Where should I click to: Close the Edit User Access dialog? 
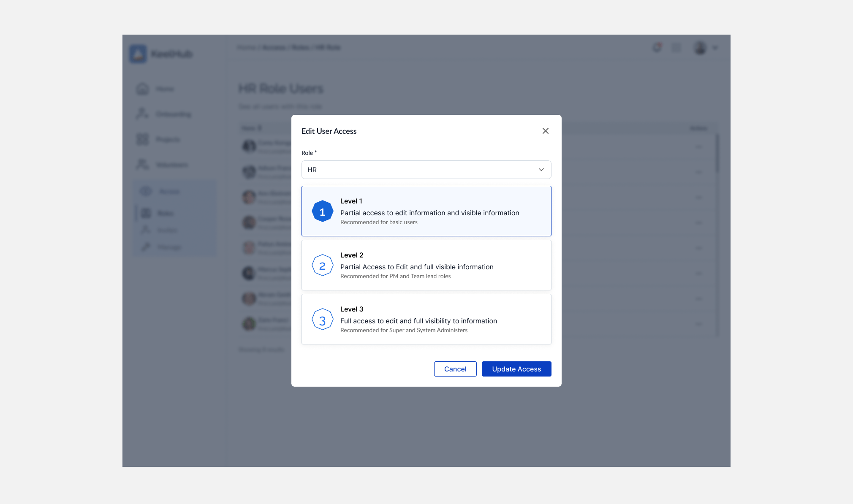click(545, 131)
